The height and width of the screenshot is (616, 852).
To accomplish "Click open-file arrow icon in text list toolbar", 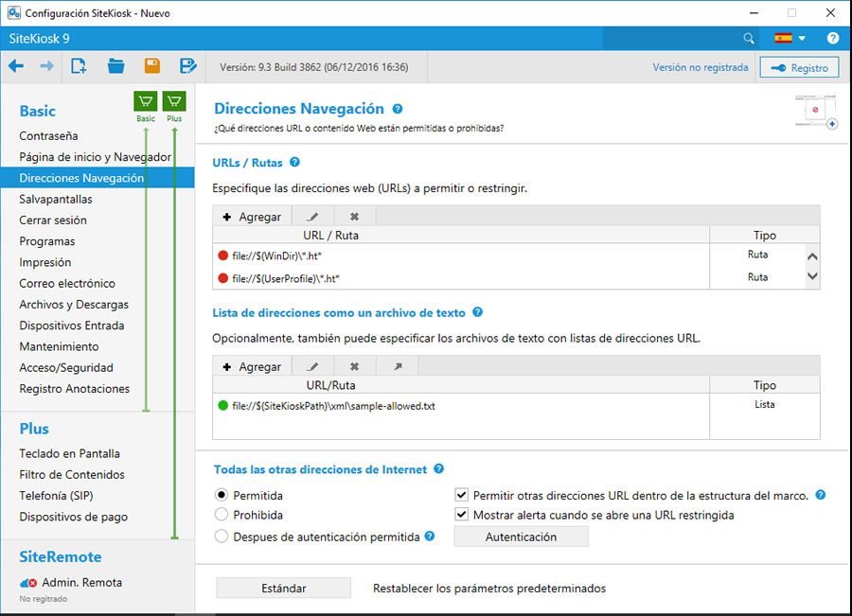I will click(397, 366).
